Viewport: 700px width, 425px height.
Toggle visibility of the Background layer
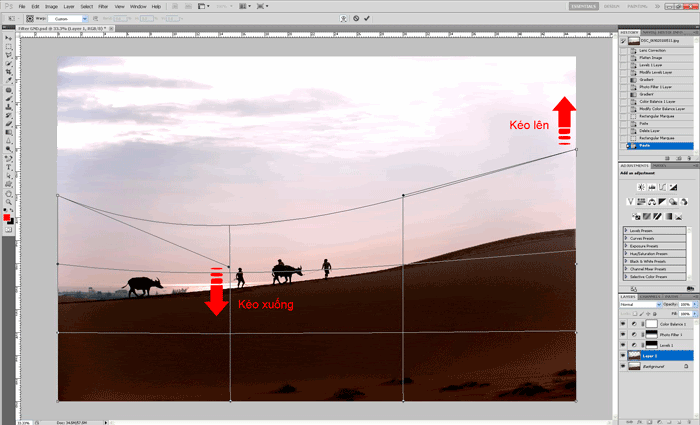(x=622, y=367)
